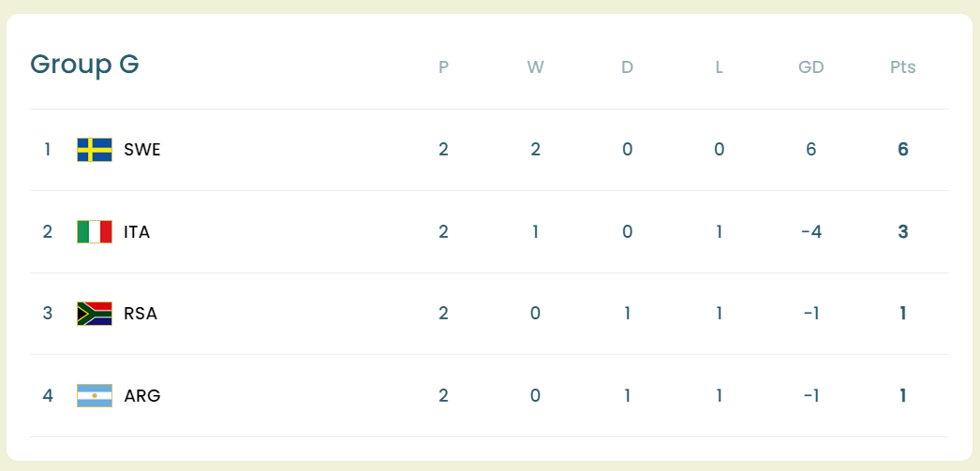Click the rank number 4 for Argentina
This screenshot has width=980, height=471.
pos(48,395)
